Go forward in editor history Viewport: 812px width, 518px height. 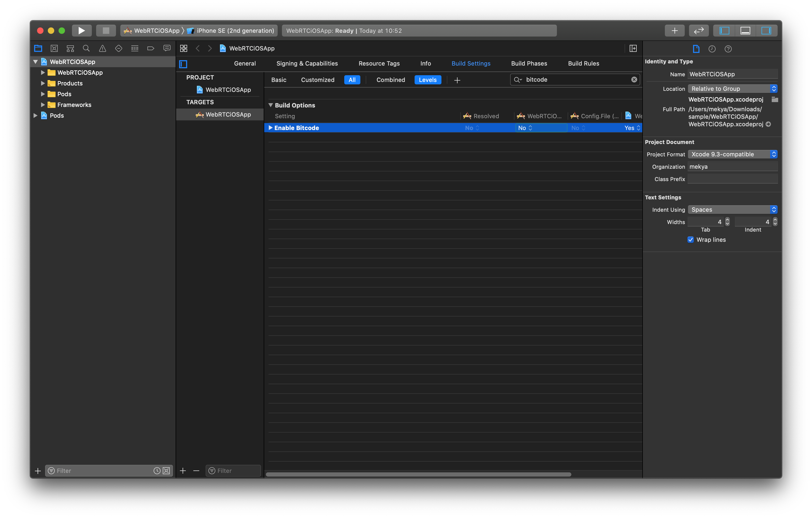(x=210, y=48)
